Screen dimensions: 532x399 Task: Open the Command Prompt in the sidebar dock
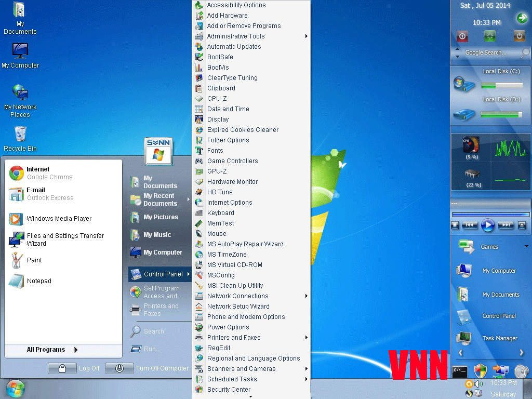click(x=459, y=371)
